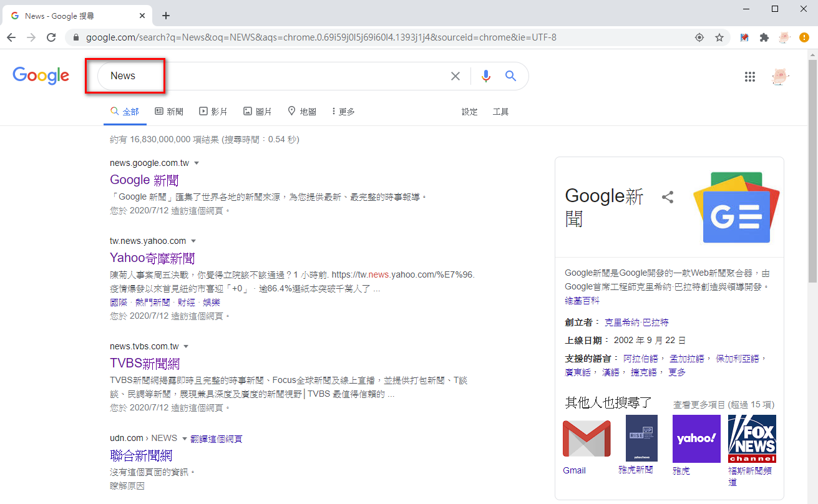Click inside the News search field
818x504 pixels.
[275, 76]
